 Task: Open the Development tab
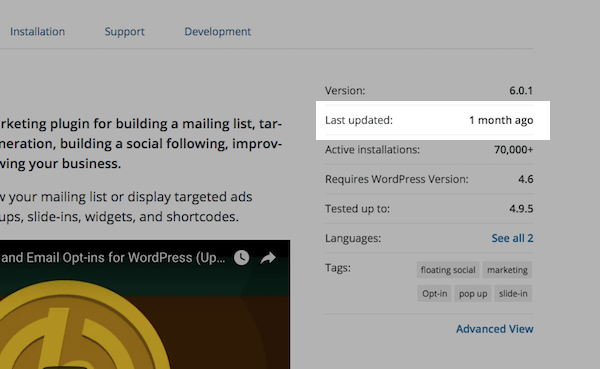tap(217, 31)
